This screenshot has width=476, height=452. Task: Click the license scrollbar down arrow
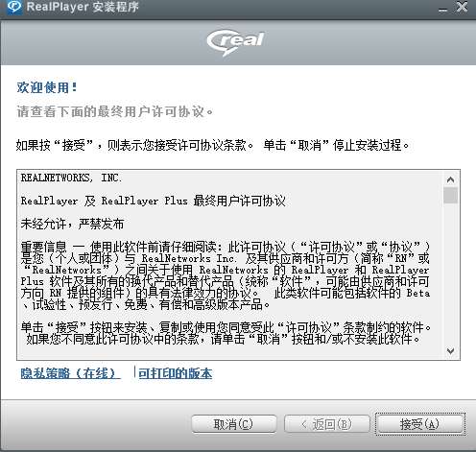click(450, 351)
